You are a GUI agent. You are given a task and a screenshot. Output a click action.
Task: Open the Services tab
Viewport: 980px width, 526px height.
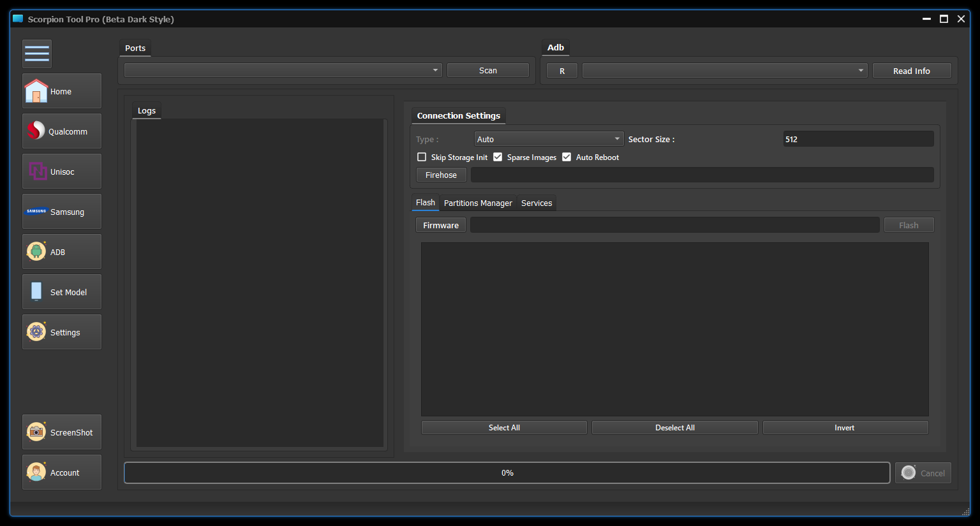tap(537, 203)
